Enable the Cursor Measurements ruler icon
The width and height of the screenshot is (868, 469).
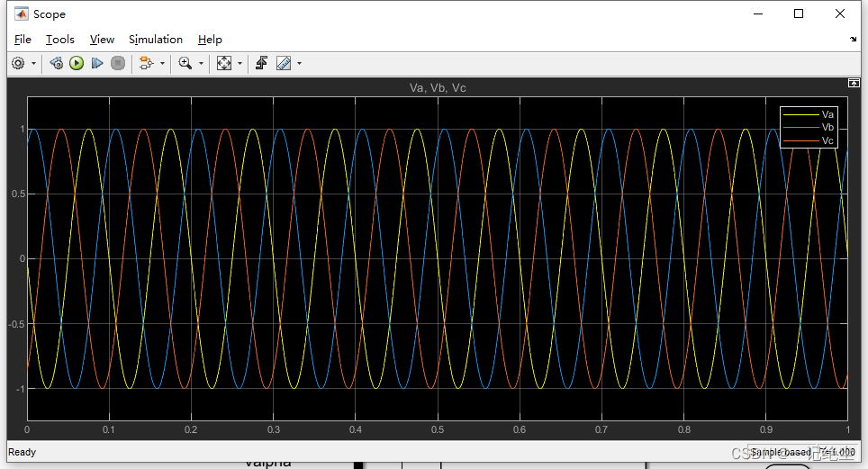284,63
